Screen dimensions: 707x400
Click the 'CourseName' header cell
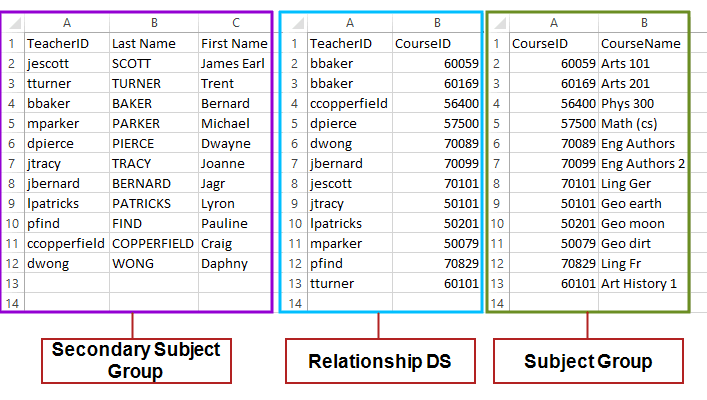643,43
